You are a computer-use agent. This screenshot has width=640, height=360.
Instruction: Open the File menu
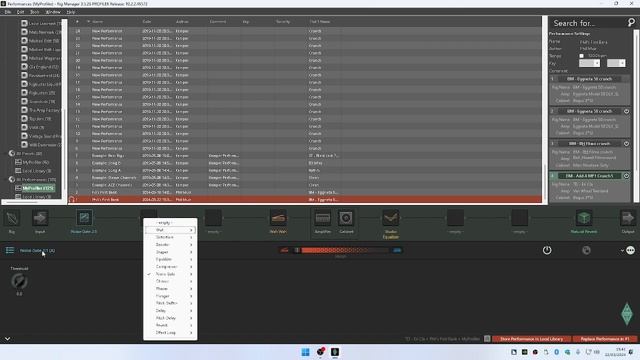tap(8, 12)
